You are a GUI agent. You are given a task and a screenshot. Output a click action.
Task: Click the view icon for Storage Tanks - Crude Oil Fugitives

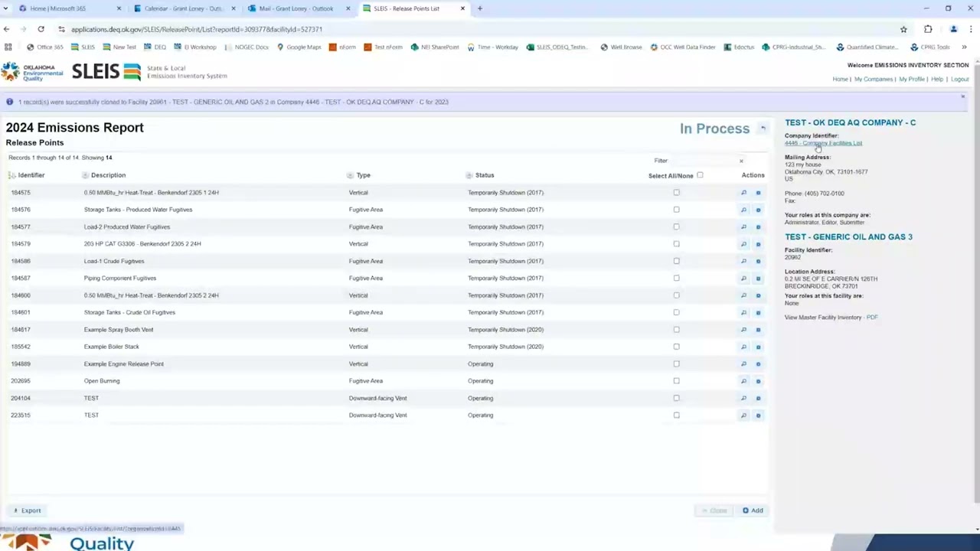743,312
